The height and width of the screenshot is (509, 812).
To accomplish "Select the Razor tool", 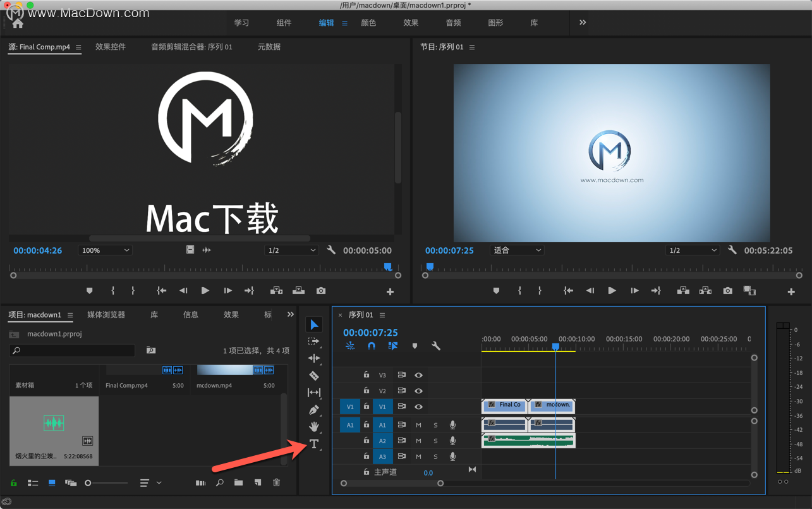I will point(313,376).
